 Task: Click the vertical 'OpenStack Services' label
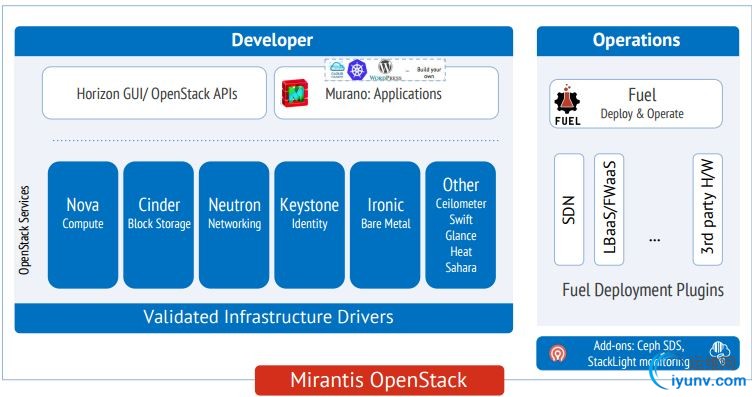tap(24, 230)
